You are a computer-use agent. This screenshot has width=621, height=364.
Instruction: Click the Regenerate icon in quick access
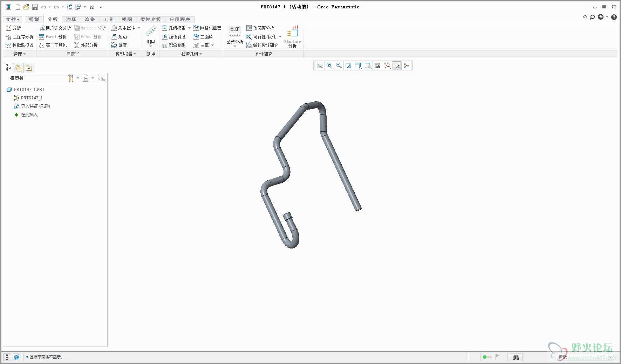coord(69,7)
